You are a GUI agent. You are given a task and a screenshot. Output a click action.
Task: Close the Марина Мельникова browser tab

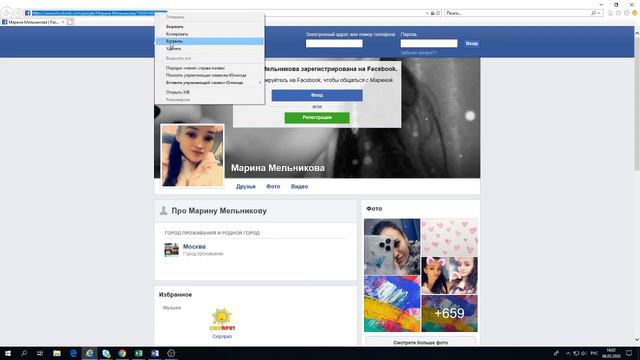click(x=63, y=22)
